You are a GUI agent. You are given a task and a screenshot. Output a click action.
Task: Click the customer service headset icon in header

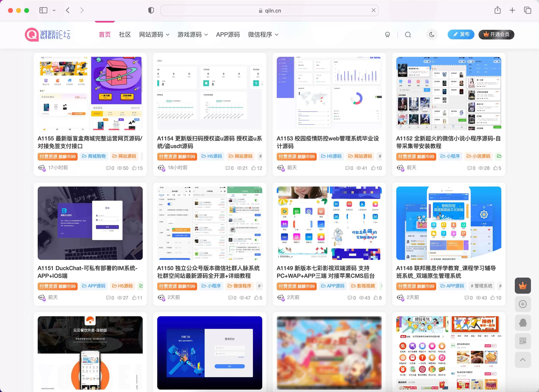pos(387,35)
